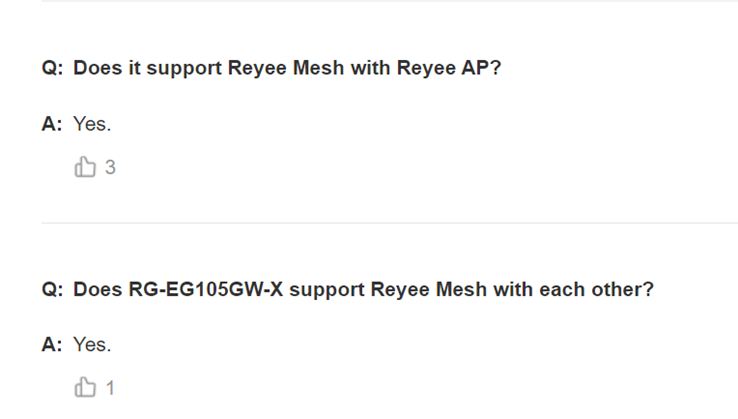Click the A: label above 3 likes
738x419 pixels.
(52, 124)
